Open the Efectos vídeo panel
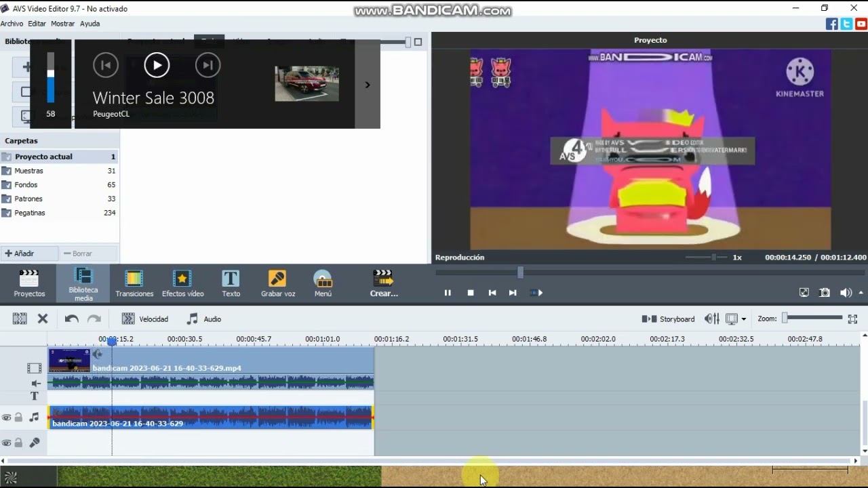The width and height of the screenshot is (868, 488). pos(182,283)
